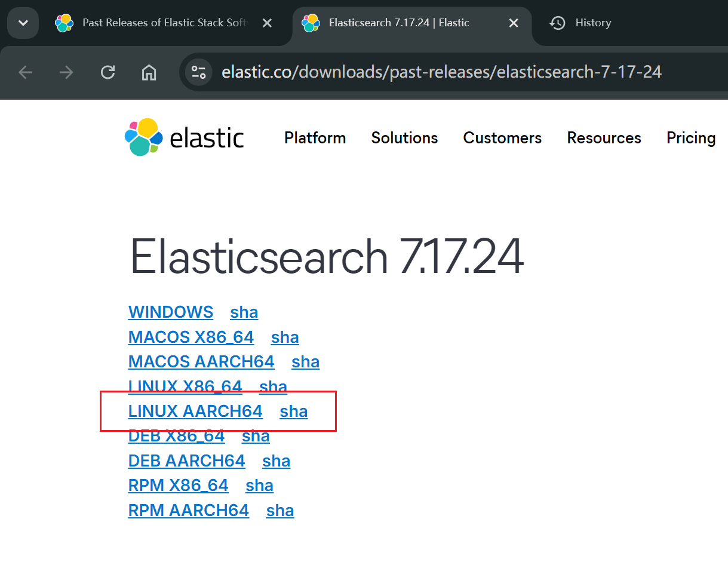
Task: Download the DEB AARCH64 package
Action: click(187, 461)
